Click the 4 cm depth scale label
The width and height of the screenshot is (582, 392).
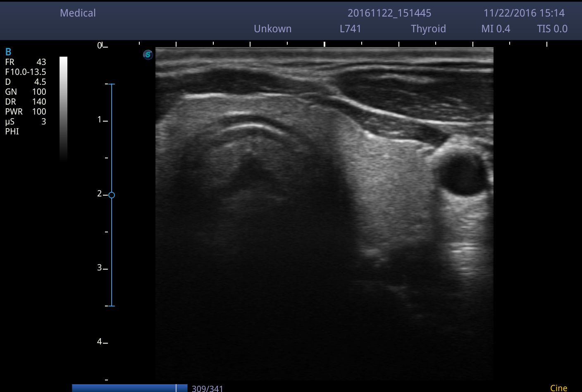[x=100, y=342]
